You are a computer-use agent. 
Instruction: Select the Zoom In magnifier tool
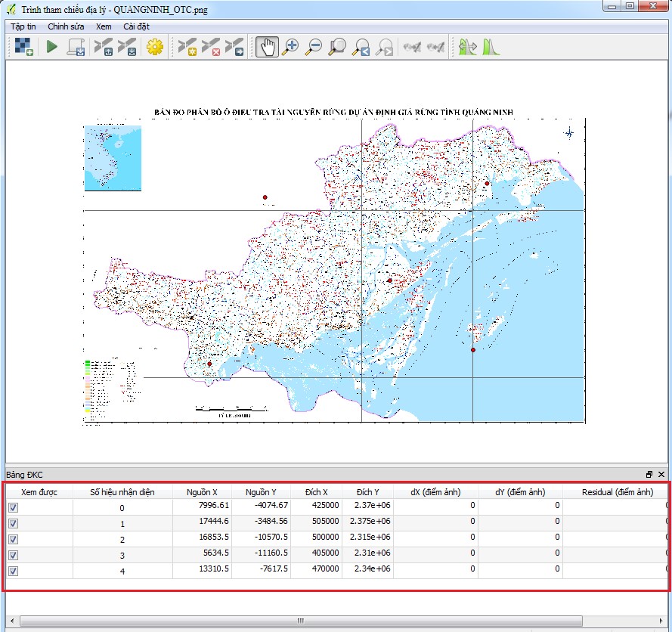click(290, 47)
